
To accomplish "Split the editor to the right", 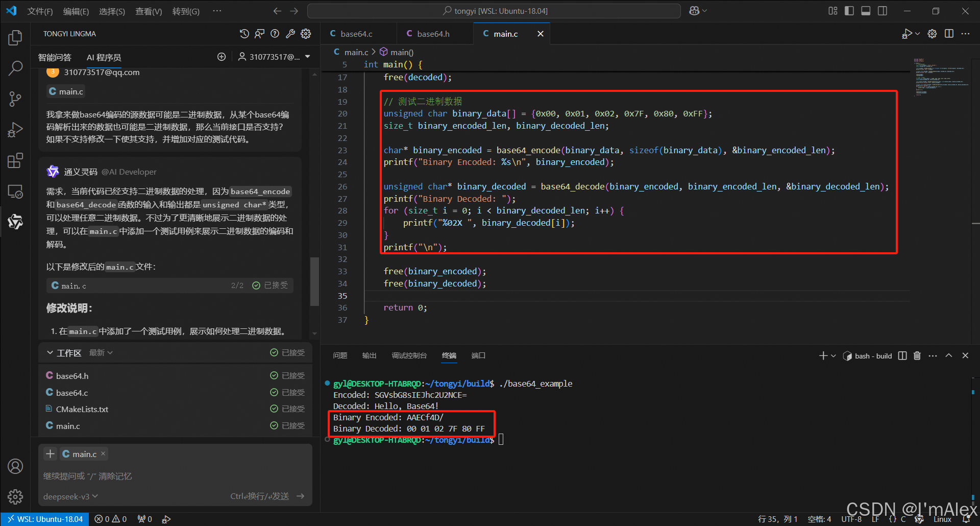I will point(949,34).
